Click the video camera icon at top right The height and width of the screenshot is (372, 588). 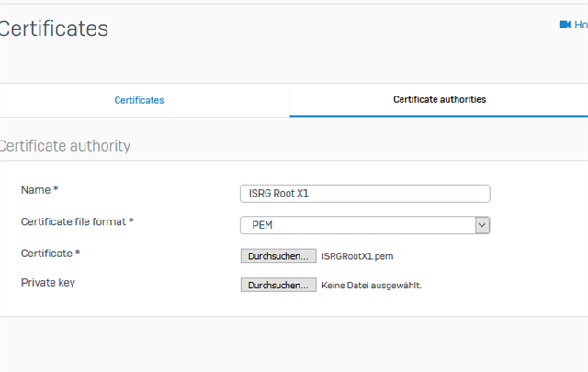[565, 25]
